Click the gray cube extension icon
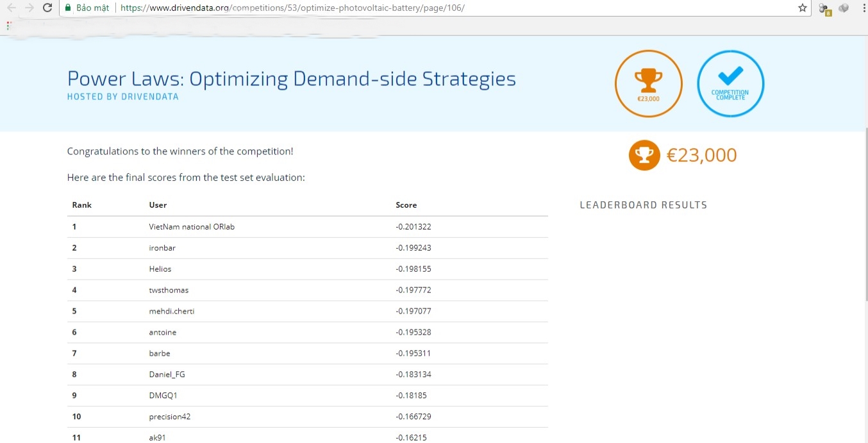The height and width of the screenshot is (443, 868). [844, 8]
